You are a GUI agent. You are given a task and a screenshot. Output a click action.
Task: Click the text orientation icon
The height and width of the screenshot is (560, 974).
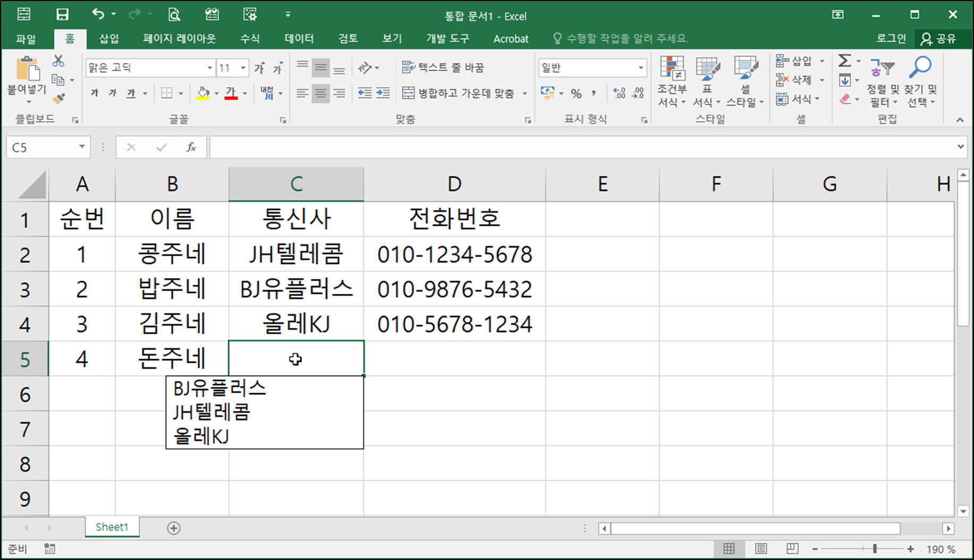click(365, 68)
